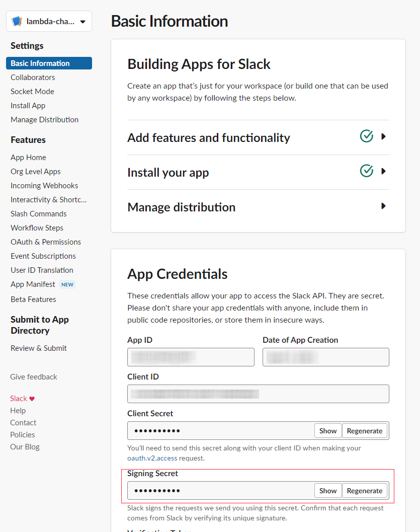Click the Signing Secret label
Image resolution: width=420 pixels, height=532 pixels.
pyautogui.click(x=152, y=473)
